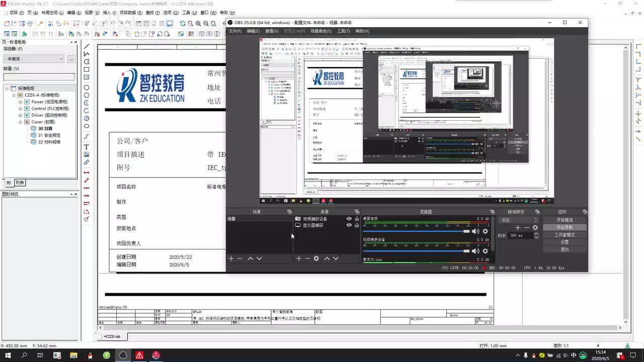644x362 pixels.
Task: Click 退出 button in OBS controls
Action: tap(565, 249)
